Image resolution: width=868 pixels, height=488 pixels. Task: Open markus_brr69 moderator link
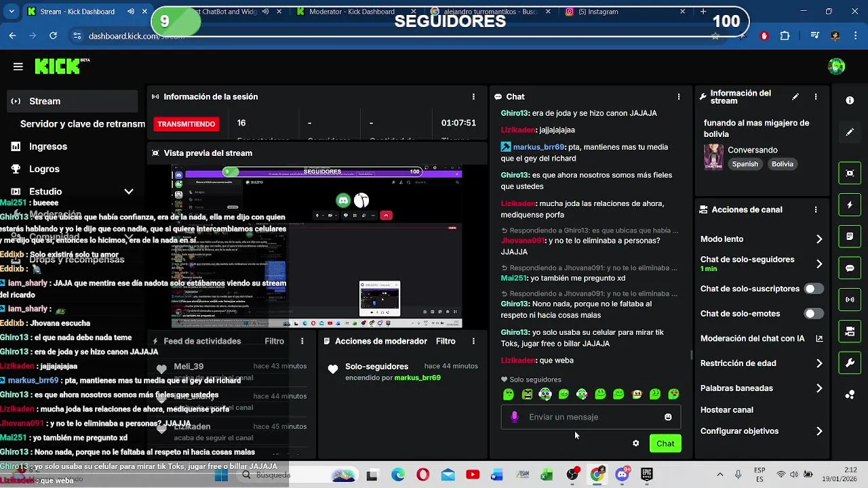click(418, 378)
